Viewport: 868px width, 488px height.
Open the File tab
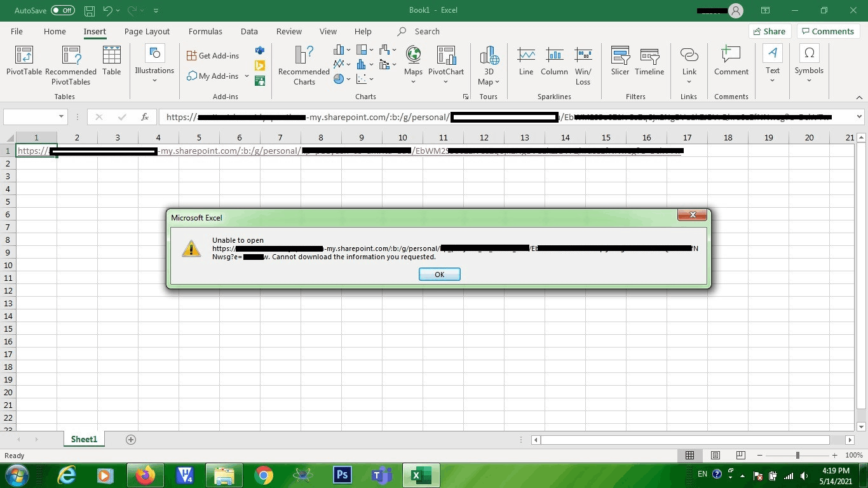tap(17, 31)
